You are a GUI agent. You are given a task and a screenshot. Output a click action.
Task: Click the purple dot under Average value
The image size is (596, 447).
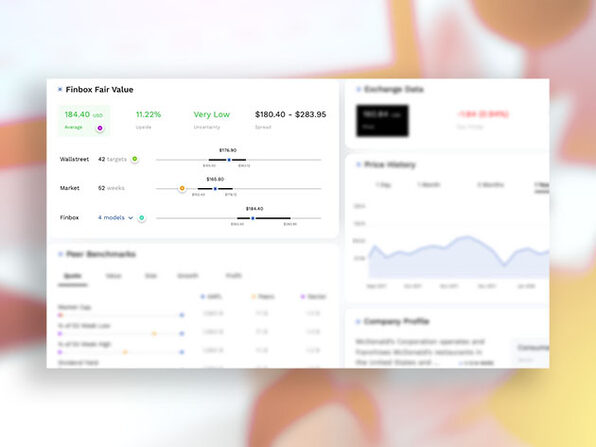pos(100,128)
